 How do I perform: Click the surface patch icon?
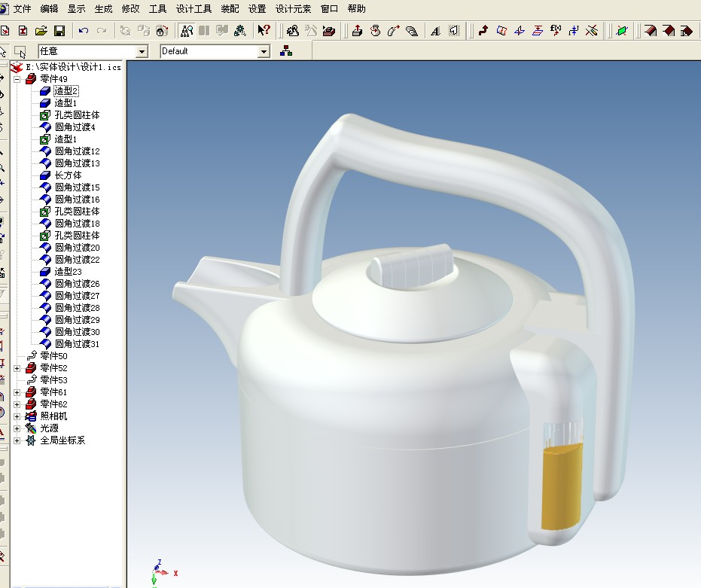(x=501, y=31)
